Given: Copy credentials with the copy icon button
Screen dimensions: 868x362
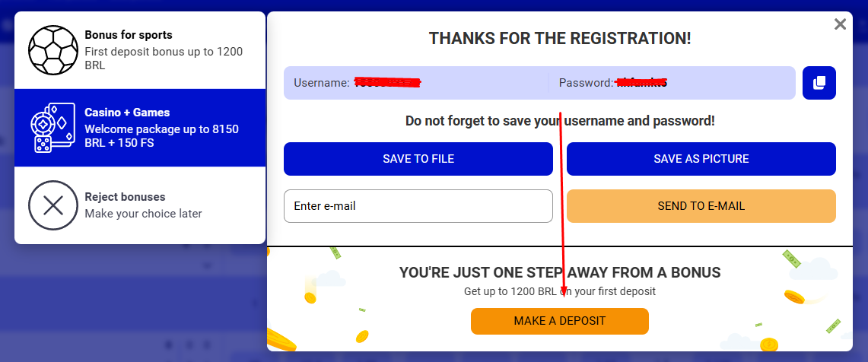Looking at the screenshot, I should pos(819,83).
